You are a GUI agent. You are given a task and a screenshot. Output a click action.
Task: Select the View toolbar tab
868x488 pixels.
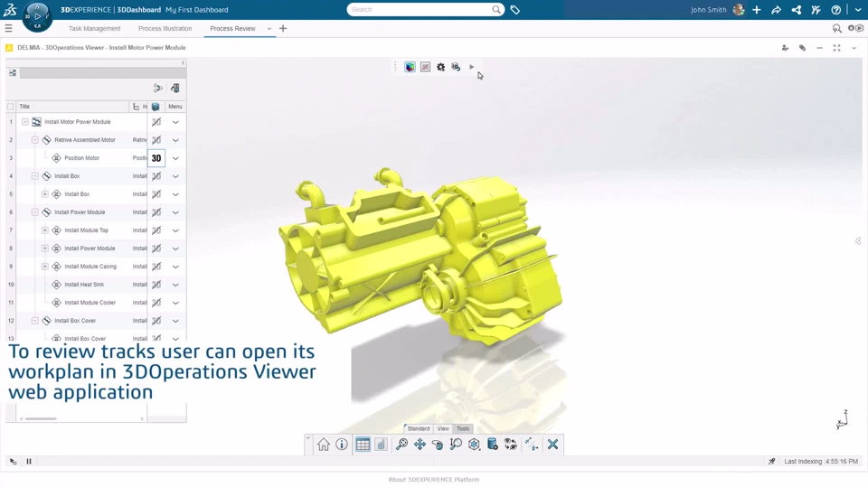[443, 428]
